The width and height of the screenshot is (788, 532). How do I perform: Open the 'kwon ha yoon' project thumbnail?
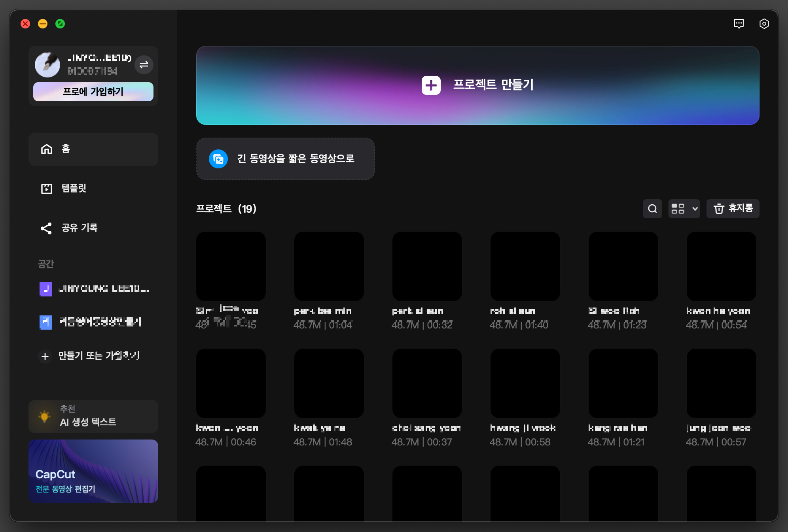721,266
